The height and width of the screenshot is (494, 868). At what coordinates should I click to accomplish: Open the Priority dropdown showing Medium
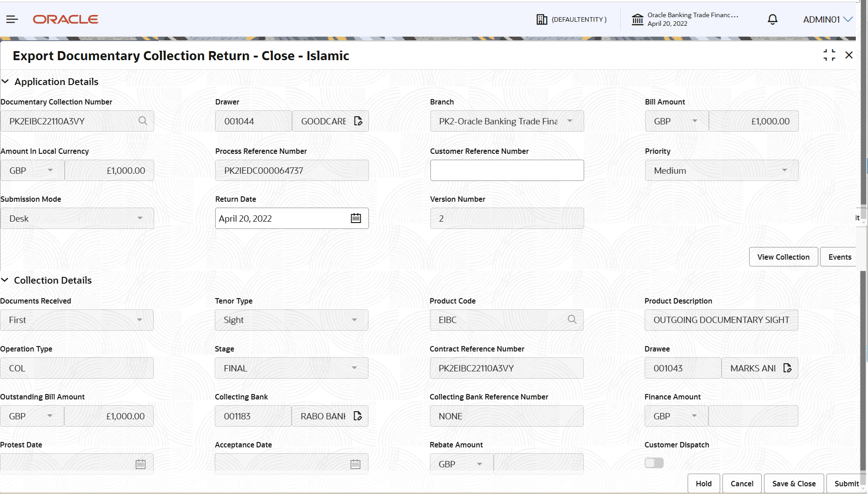(784, 170)
